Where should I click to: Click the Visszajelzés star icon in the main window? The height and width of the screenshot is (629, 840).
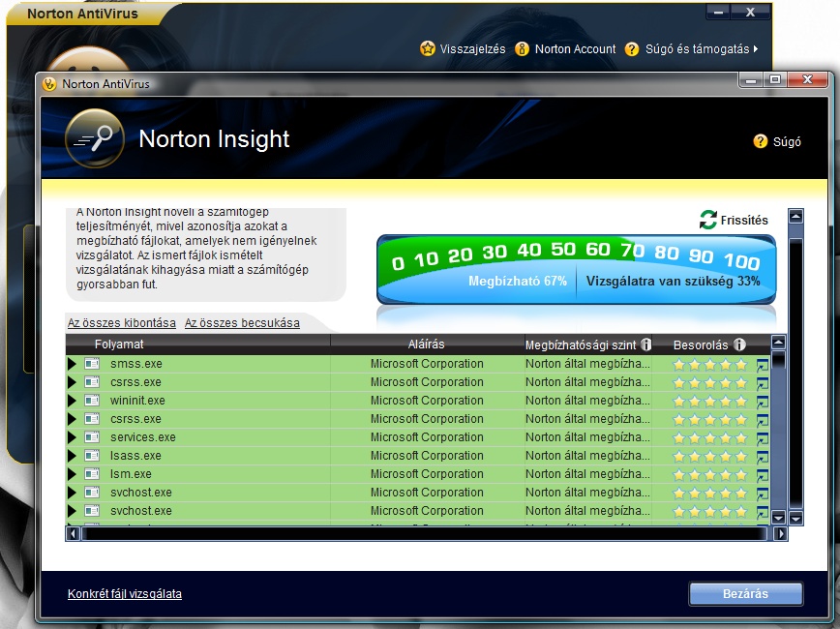428,48
